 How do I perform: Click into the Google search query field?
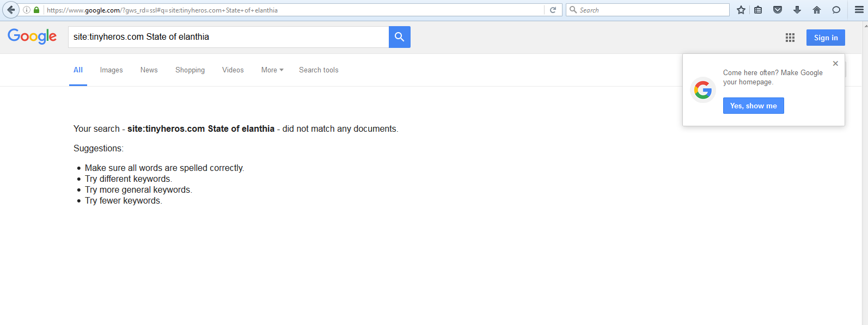(x=228, y=37)
